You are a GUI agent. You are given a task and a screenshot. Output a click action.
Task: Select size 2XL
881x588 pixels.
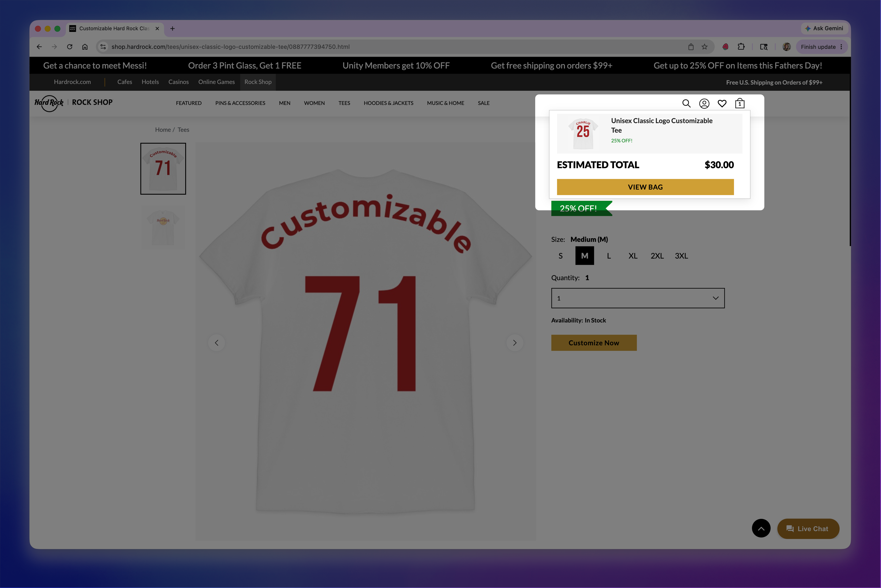pyautogui.click(x=657, y=256)
